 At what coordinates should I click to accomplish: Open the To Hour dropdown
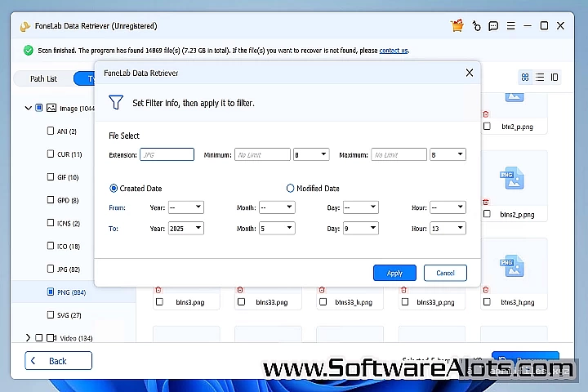(448, 228)
